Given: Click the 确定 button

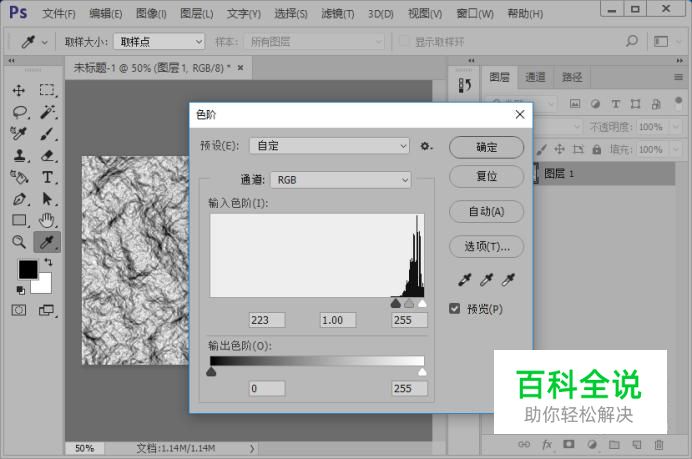Looking at the screenshot, I should pos(487,147).
